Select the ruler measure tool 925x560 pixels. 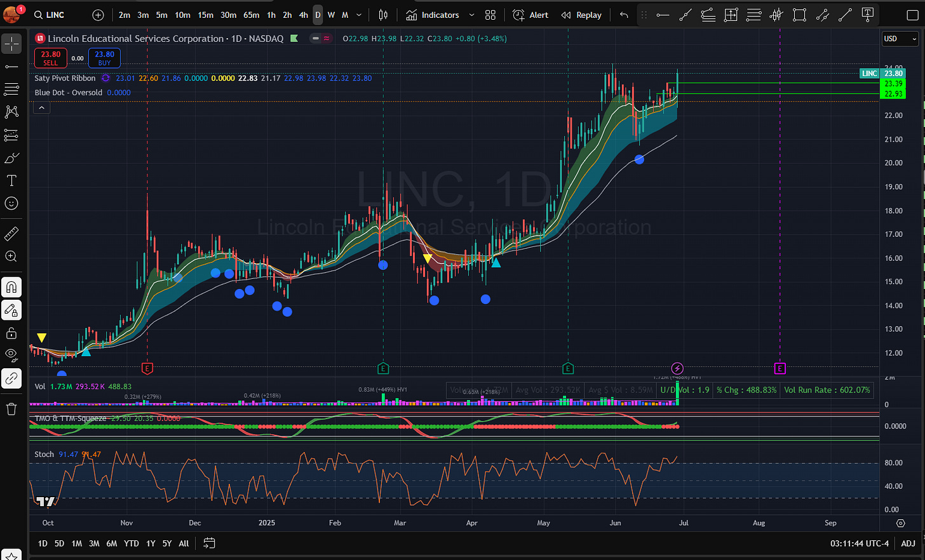point(11,234)
